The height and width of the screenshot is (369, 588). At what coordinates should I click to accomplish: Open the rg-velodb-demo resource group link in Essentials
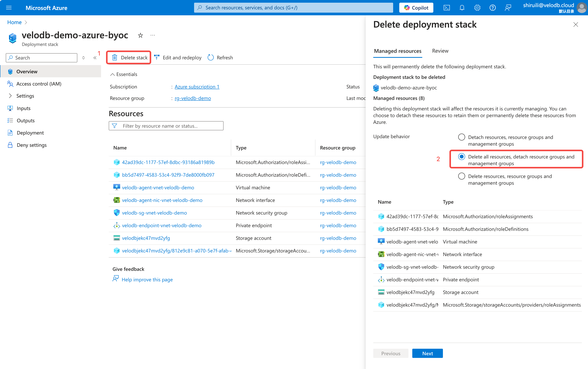click(x=193, y=98)
